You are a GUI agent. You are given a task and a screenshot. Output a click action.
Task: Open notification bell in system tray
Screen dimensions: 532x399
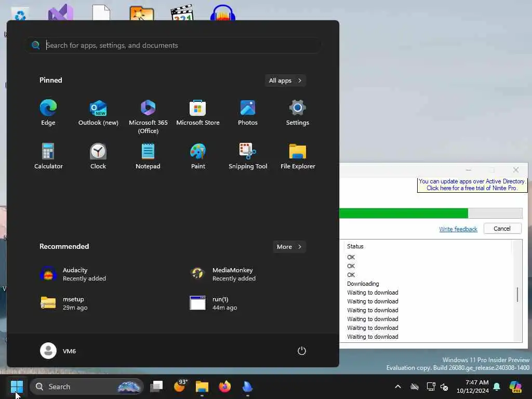(497, 387)
